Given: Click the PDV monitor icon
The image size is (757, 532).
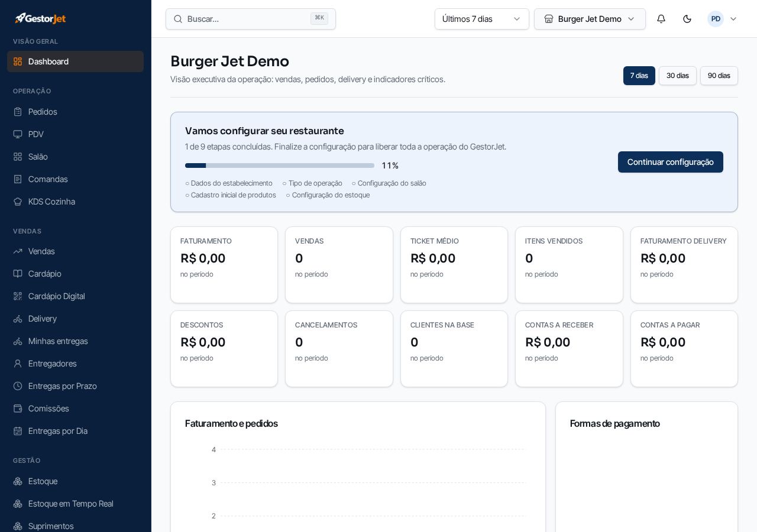Looking at the screenshot, I should [x=18, y=134].
